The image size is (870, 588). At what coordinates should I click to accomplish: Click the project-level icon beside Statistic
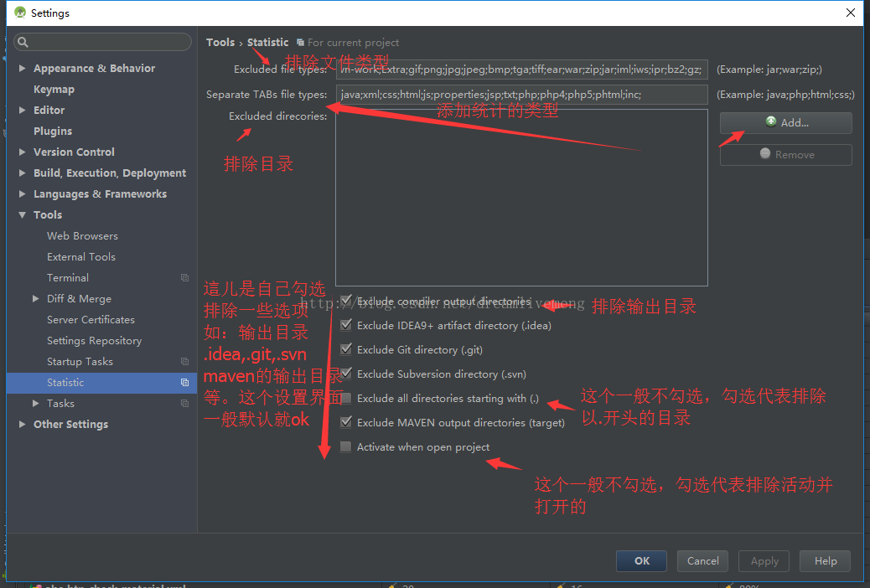coord(184,382)
